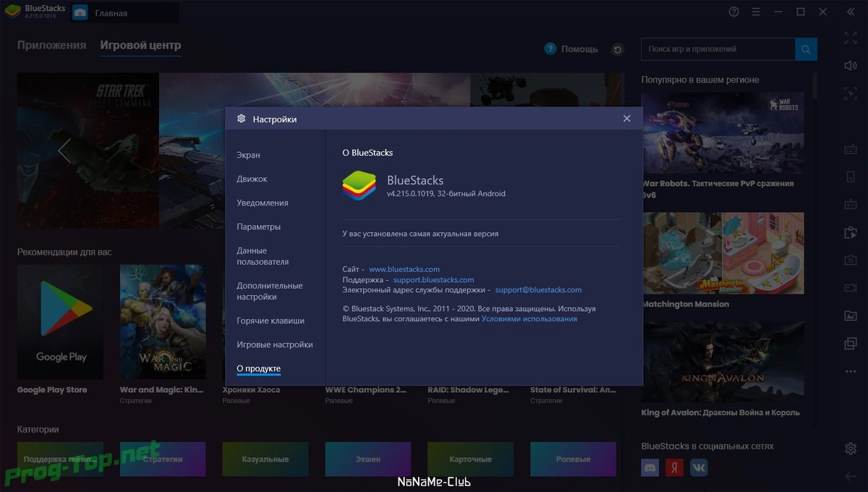Screen dimensions: 868x492
Task: Open the Yandex social icon
Action: pyautogui.click(x=675, y=467)
